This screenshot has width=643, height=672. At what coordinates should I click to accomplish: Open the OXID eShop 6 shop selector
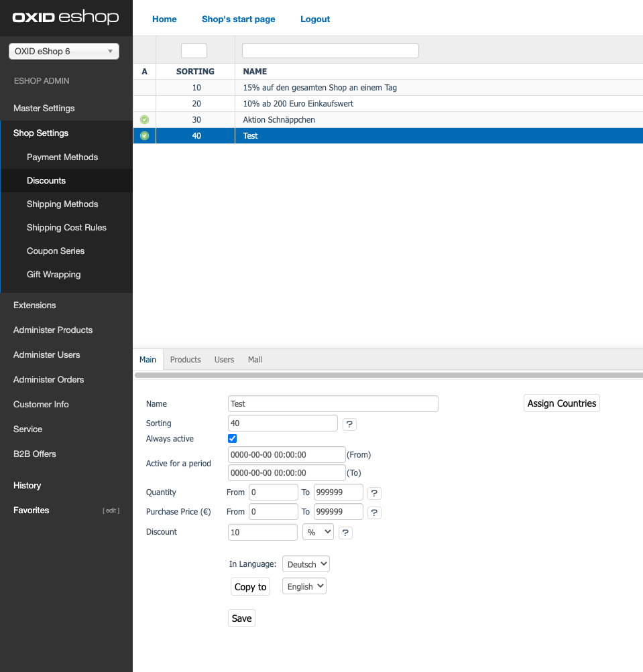coord(64,52)
